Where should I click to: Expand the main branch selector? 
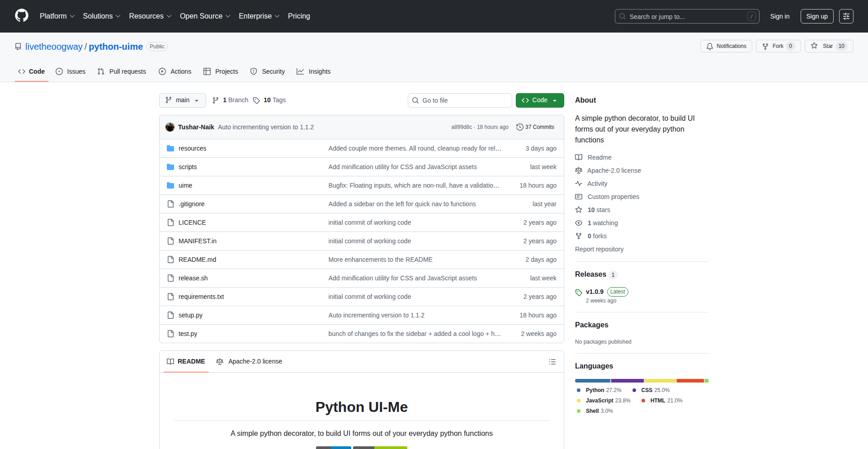182,100
